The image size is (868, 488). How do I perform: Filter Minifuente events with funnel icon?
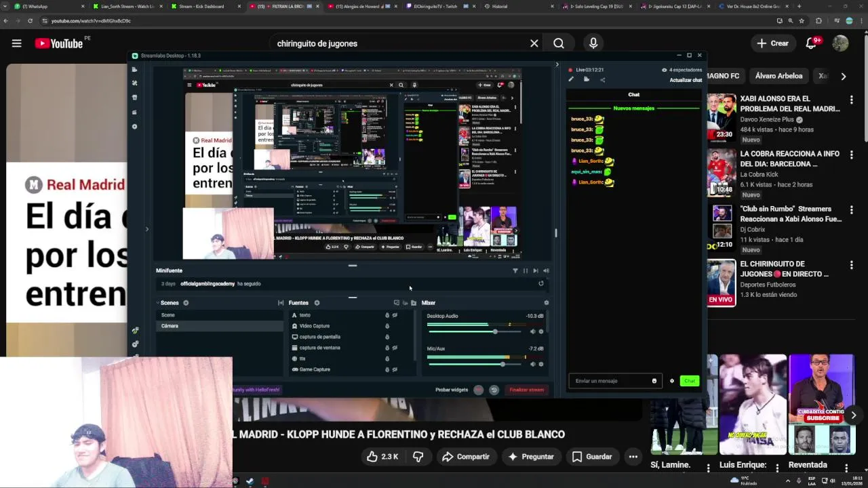click(x=515, y=270)
